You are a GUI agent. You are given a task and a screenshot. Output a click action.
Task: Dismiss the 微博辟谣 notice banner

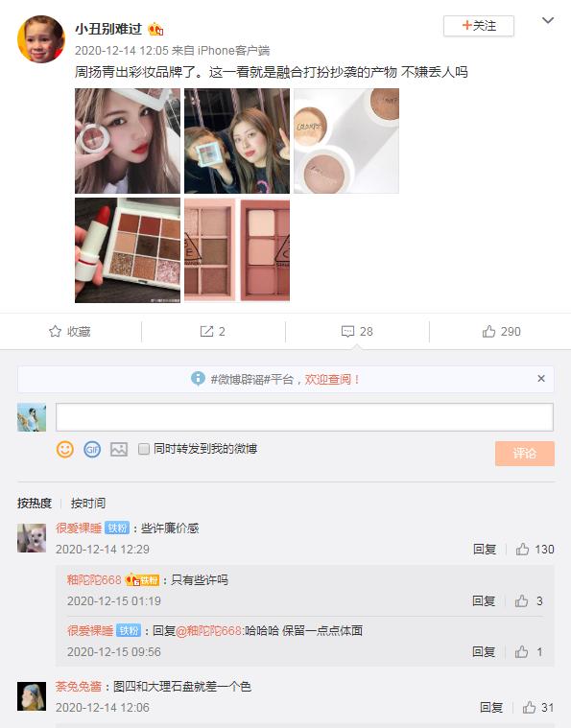[x=541, y=379]
